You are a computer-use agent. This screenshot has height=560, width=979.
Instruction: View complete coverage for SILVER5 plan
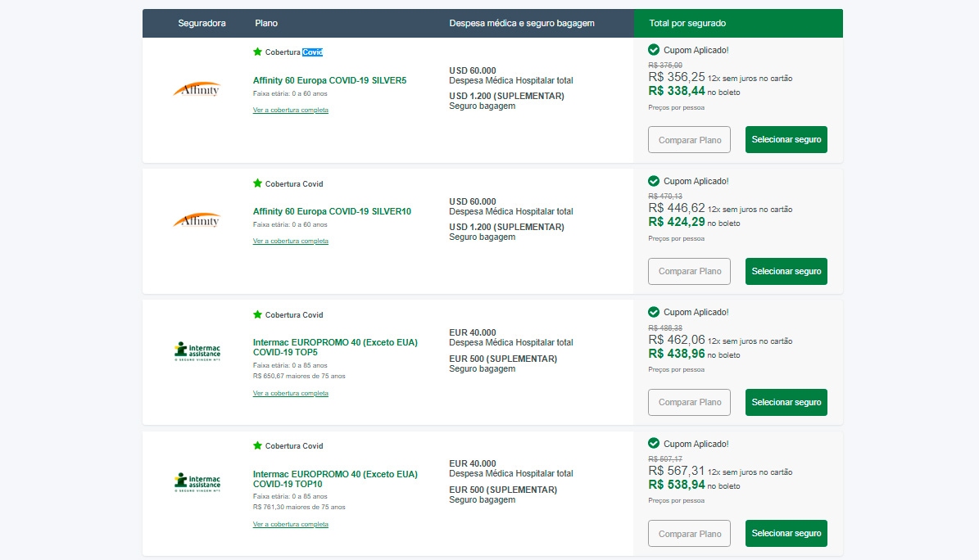tap(290, 110)
